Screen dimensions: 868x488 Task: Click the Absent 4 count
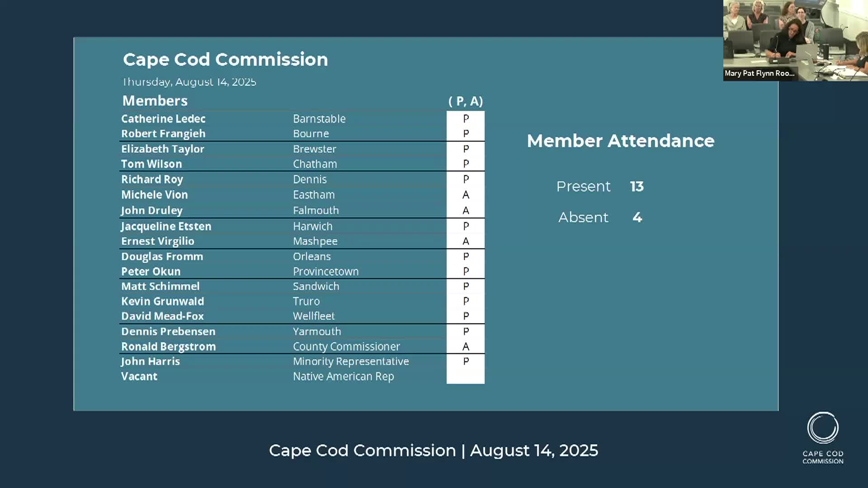click(x=637, y=217)
